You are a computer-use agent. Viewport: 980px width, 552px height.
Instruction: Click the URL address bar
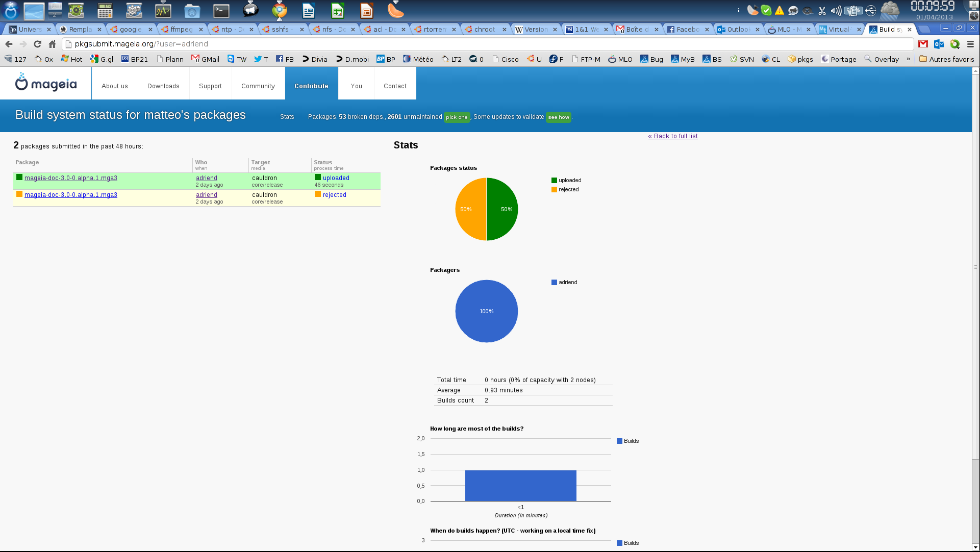tap(487, 44)
